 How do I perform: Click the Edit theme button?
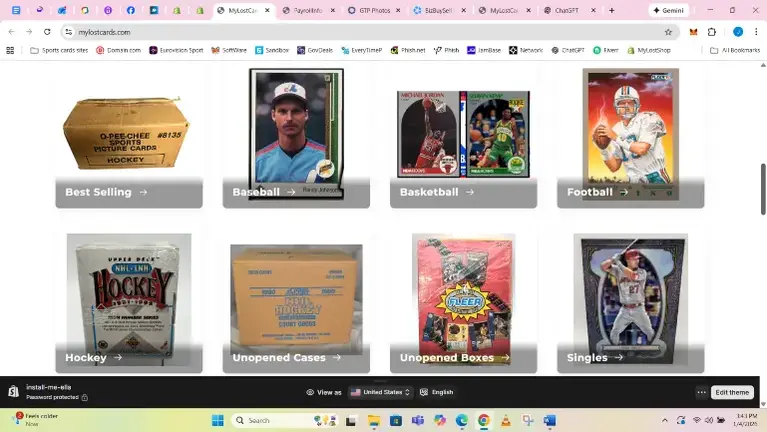pyautogui.click(x=732, y=392)
